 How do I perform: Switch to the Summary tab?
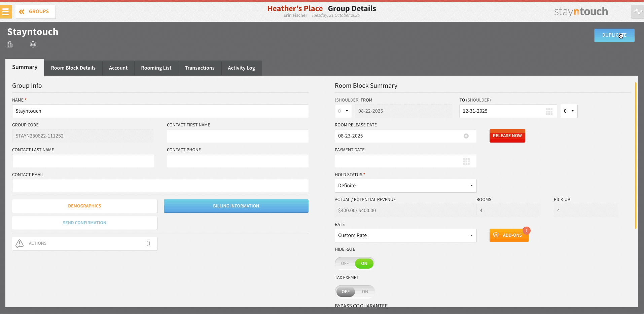pyautogui.click(x=25, y=67)
